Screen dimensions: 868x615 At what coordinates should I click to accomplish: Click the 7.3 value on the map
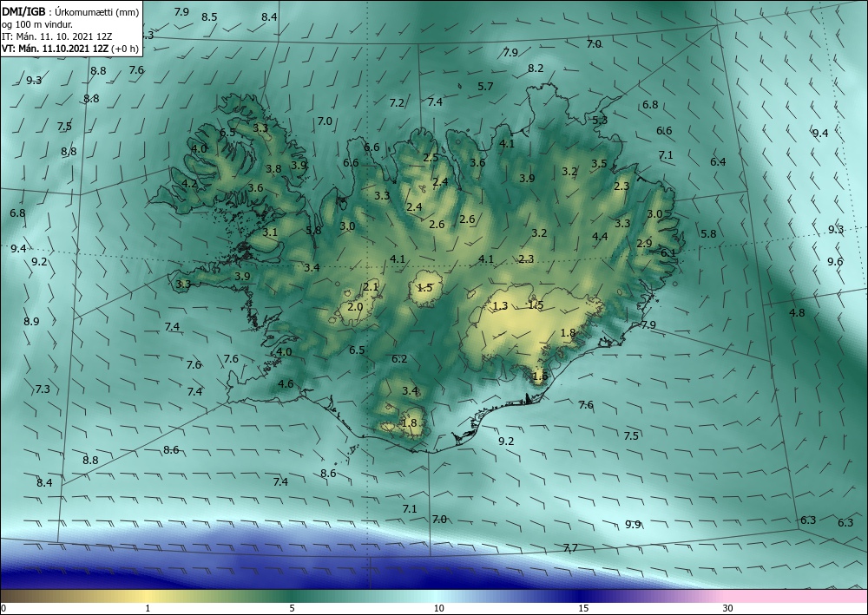point(43,389)
